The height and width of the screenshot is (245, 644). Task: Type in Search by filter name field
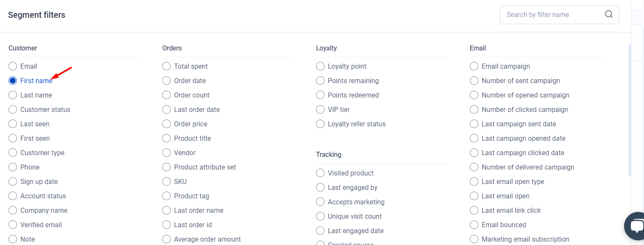click(x=552, y=14)
